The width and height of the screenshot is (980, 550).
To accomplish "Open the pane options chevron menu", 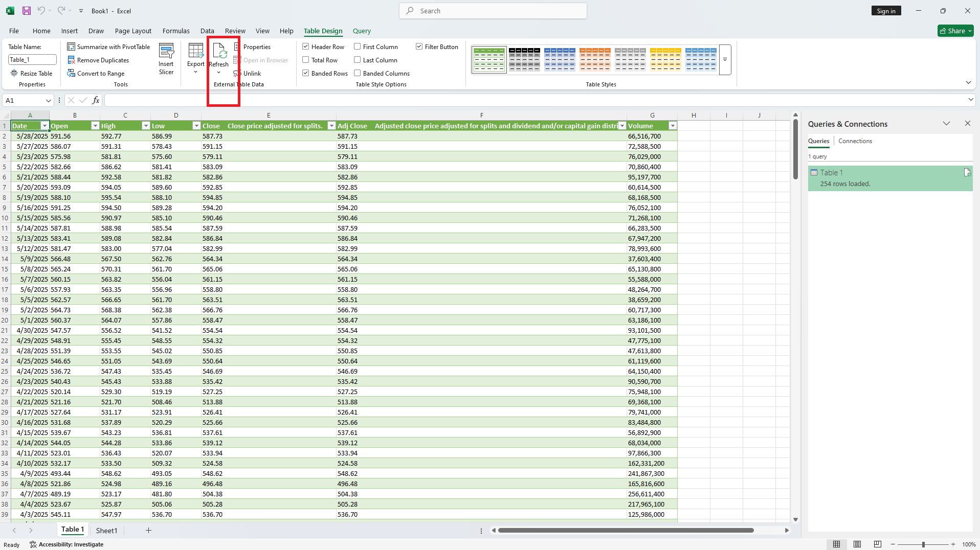I will (947, 123).
